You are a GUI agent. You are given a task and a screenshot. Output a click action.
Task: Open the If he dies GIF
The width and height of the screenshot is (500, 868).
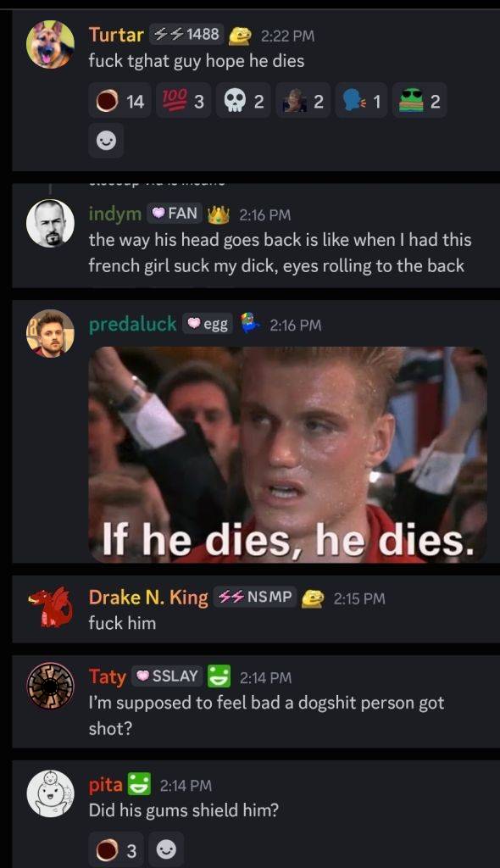[288, 454]
